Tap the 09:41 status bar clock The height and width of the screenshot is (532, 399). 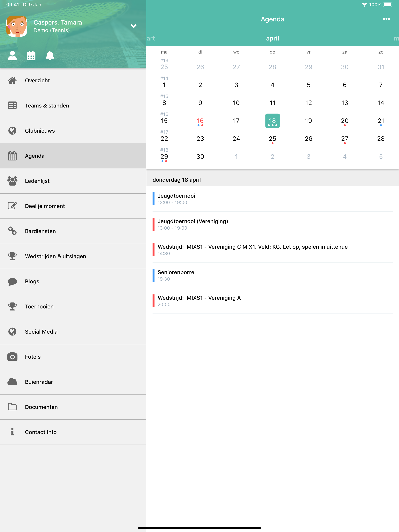[x=12, y=4]
